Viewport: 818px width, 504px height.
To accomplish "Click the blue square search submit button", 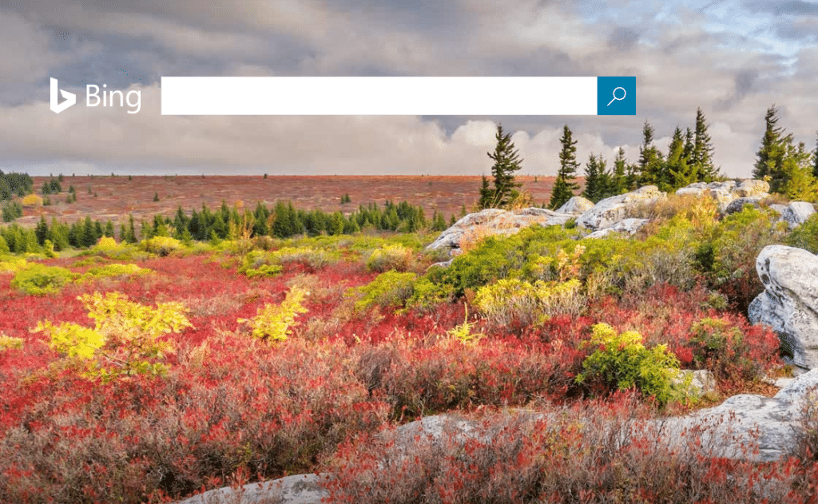I will point(616,96).
